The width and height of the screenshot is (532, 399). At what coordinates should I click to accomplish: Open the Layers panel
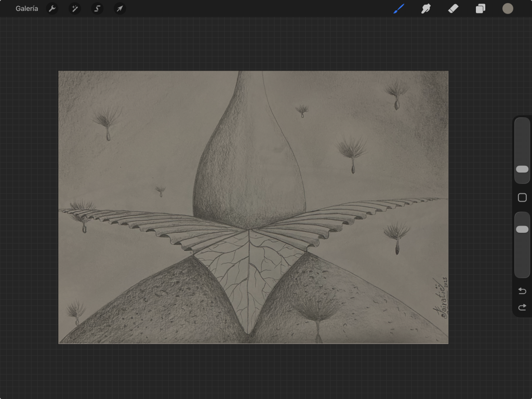click(481, 8)
